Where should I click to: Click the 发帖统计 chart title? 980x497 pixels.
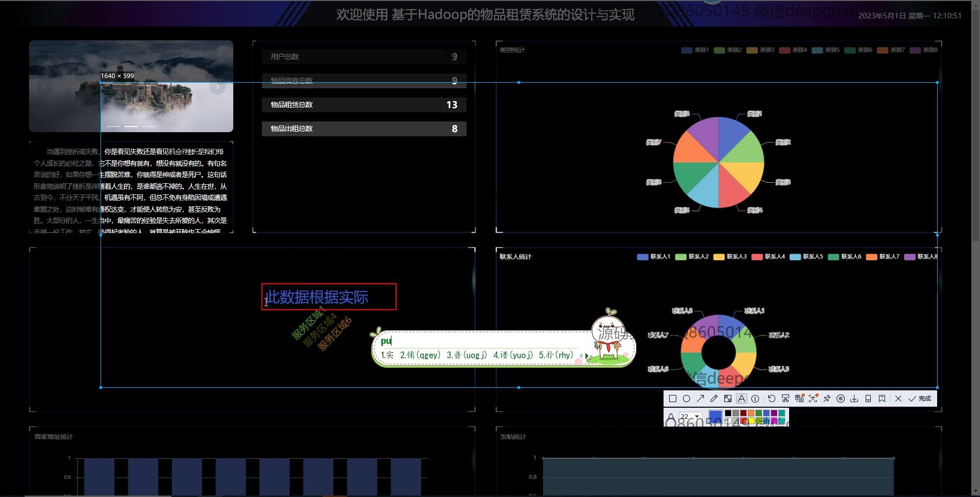click(x=513, y=437)
